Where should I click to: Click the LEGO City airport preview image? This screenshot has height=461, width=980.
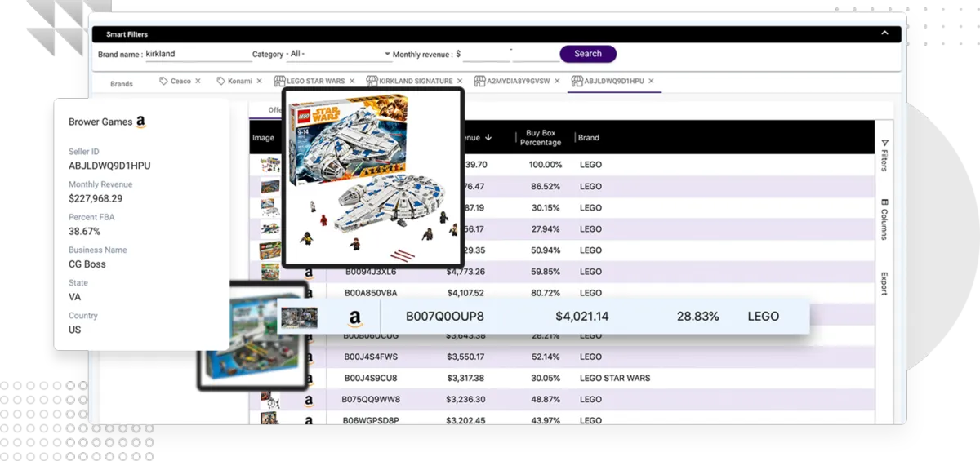pos(252,336)
